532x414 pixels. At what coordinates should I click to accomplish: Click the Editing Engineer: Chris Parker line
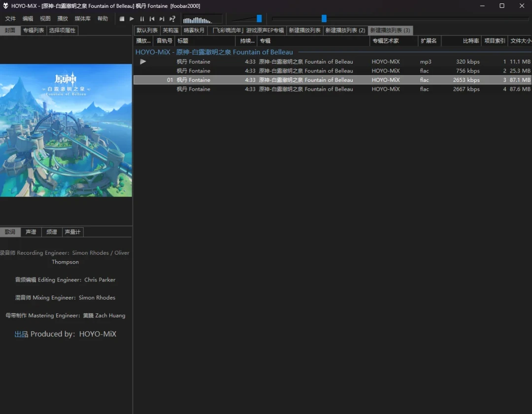click(x=65, y=280)
